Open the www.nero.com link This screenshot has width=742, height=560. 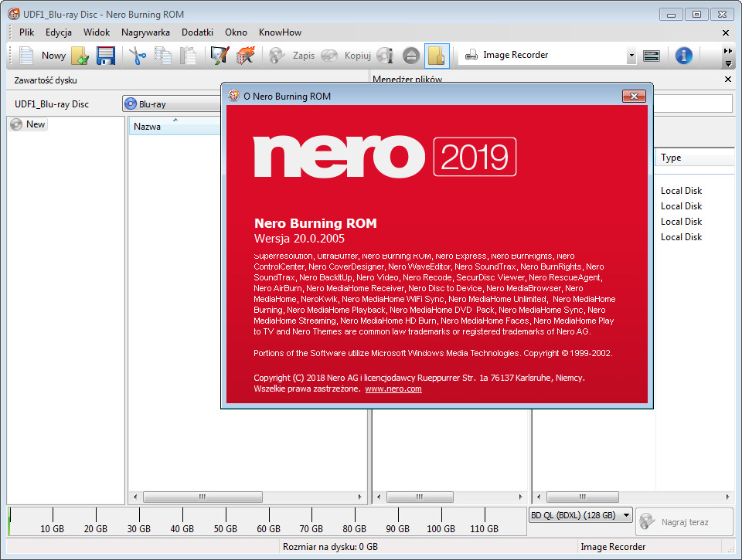[x=393, y=389]
